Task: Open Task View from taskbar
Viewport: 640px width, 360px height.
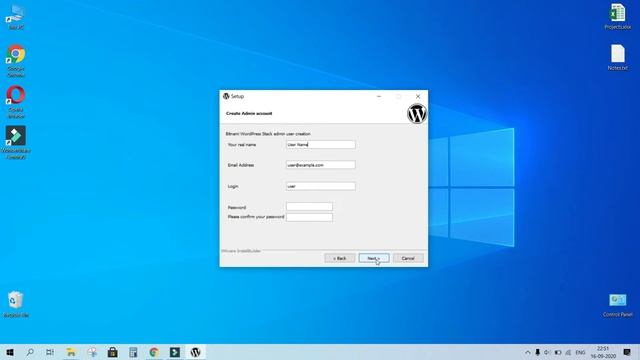Action: 50,352
